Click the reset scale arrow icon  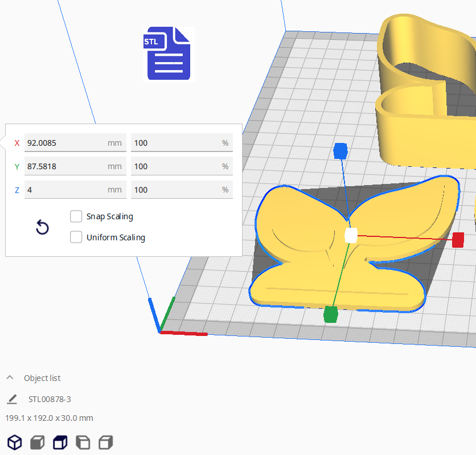(x=42, y=228)
